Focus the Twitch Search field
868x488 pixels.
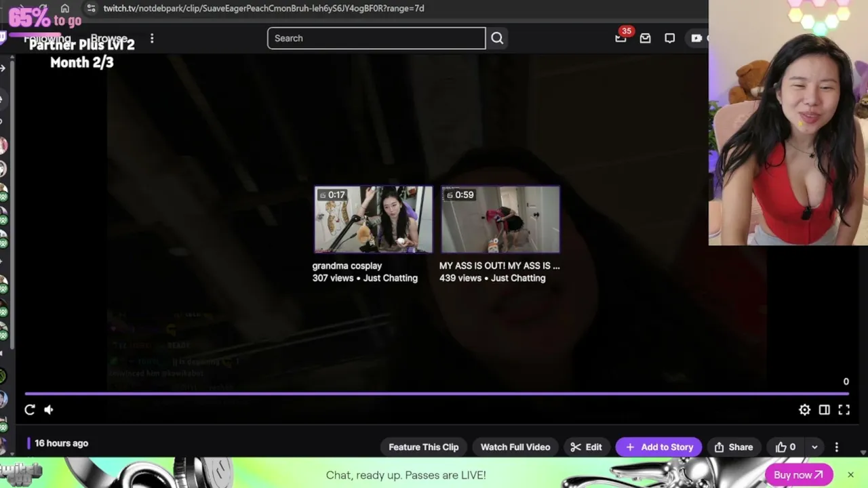tap(376, 38)
